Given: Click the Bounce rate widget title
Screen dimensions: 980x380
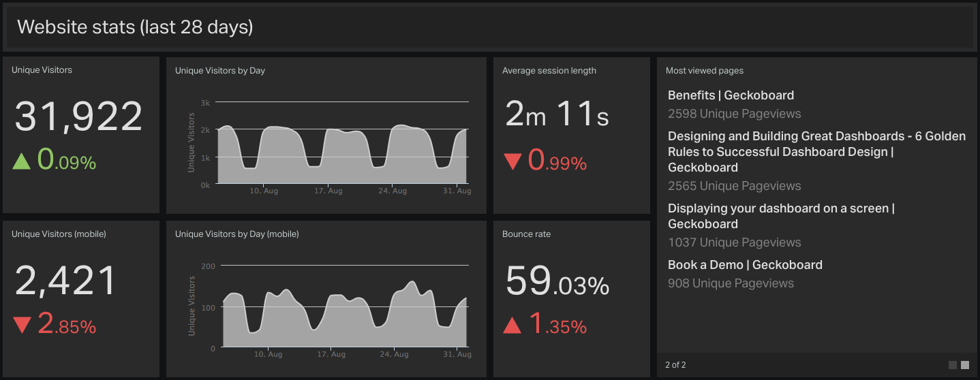Looking at the screenshot, I should coord(526,234).
